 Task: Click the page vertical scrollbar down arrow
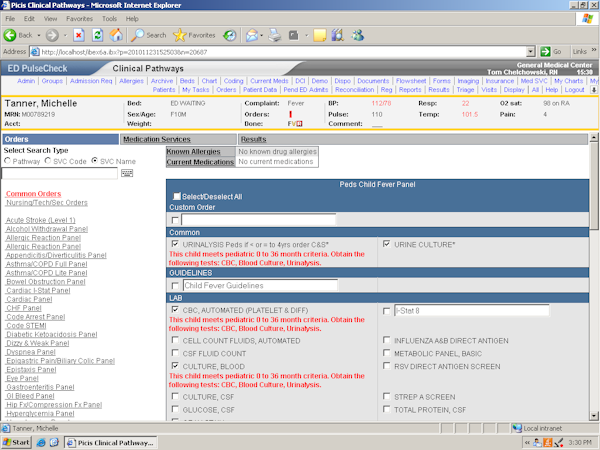click(x=594, y=416)
